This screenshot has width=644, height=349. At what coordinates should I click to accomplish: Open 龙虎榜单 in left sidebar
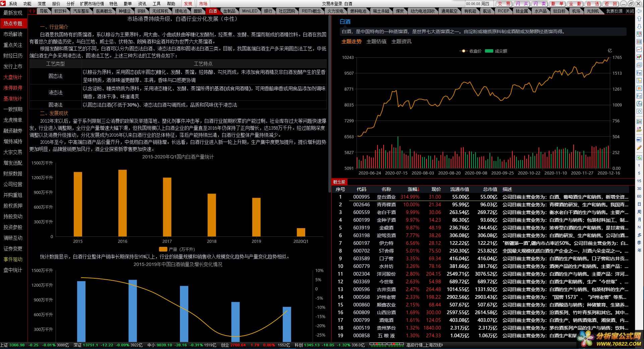pyautogui.click(x=13, y=120)
